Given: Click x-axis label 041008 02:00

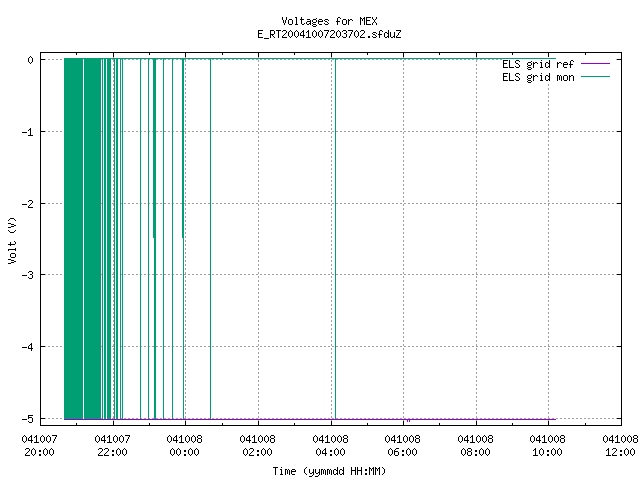Looking at the screenshot, I should click(257, 446).
